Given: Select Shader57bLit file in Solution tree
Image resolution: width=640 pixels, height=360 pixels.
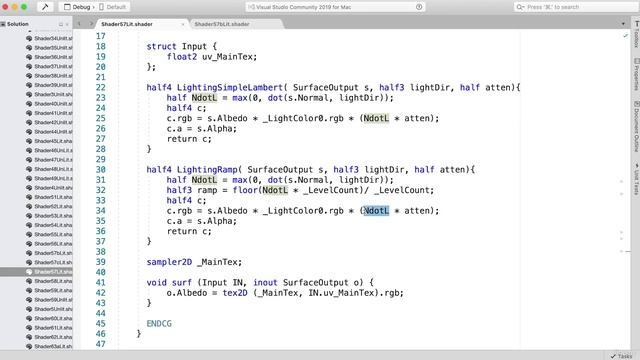Looking at the screenshot, I should [49, 253].
